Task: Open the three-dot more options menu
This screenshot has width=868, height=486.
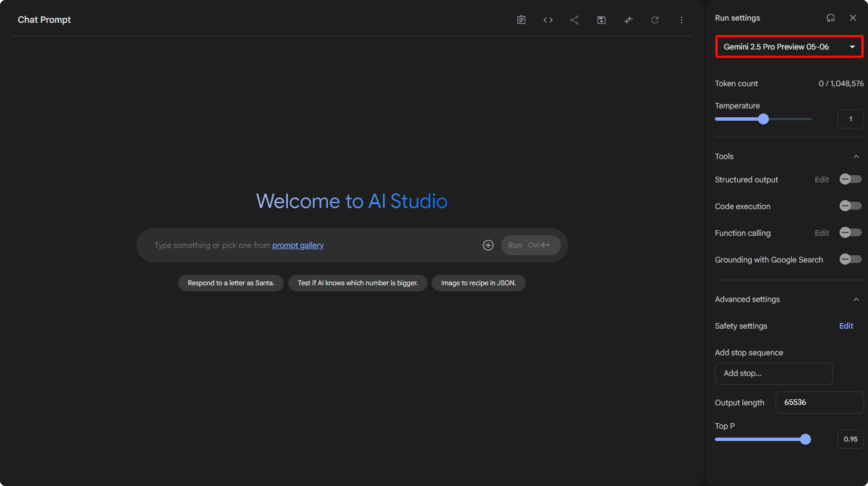Action: pos(682,20)
